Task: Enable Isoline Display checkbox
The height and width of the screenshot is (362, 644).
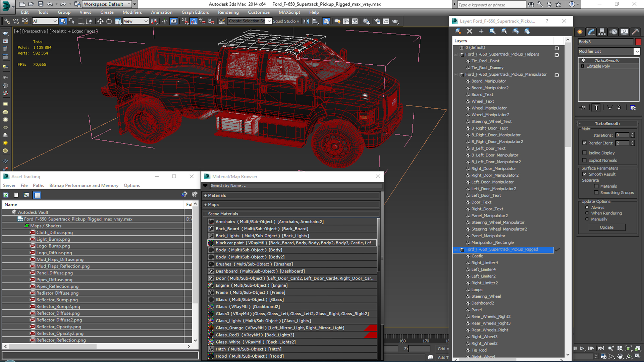Action: (x=585, y=153)
